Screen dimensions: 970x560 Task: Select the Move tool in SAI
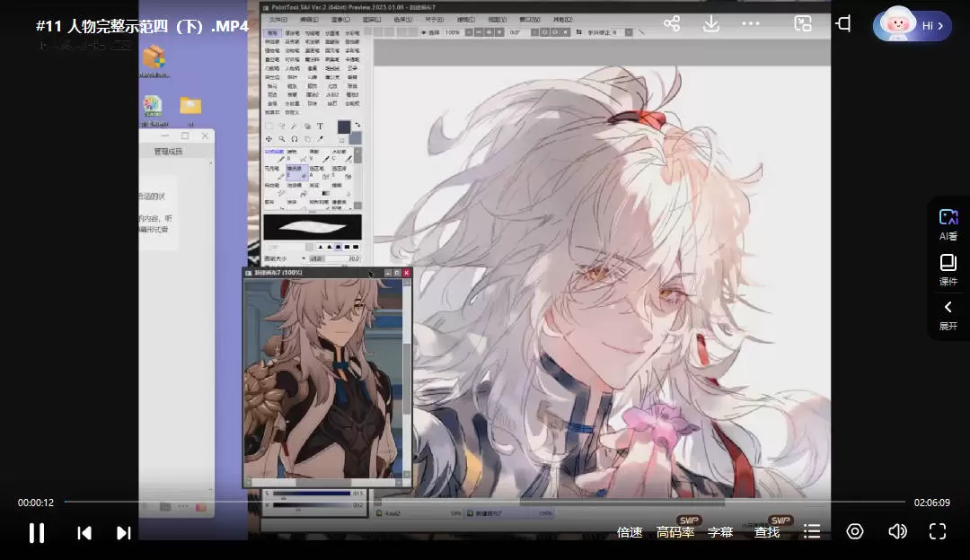pos(269,139)
